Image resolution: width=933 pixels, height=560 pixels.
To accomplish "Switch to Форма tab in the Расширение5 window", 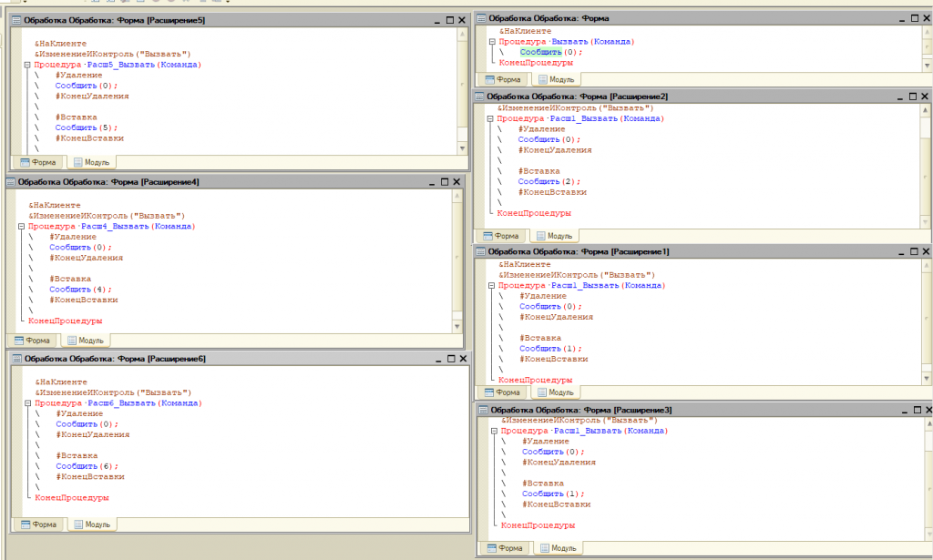I will 38,162.
